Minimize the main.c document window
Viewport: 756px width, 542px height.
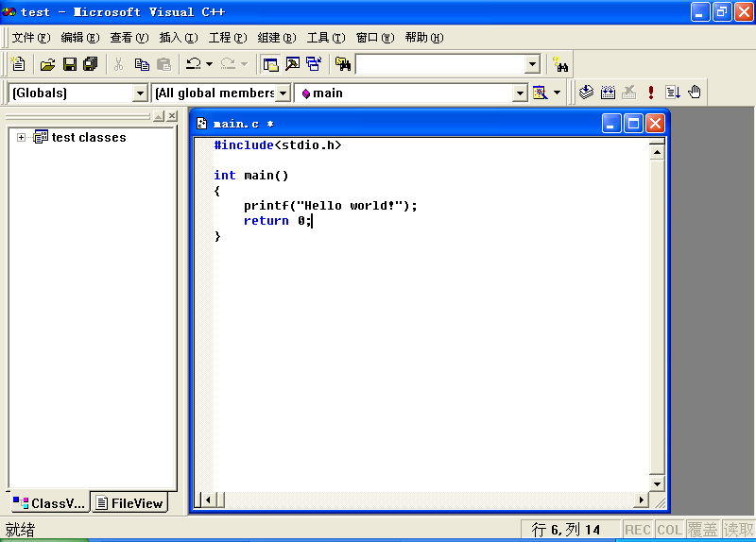(611, 124)
